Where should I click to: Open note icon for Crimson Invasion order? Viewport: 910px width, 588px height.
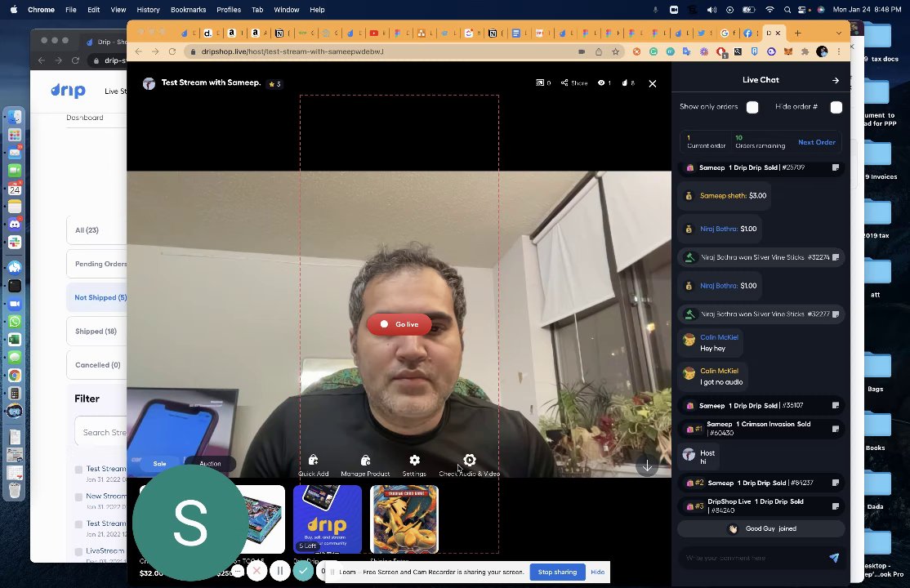836,429
